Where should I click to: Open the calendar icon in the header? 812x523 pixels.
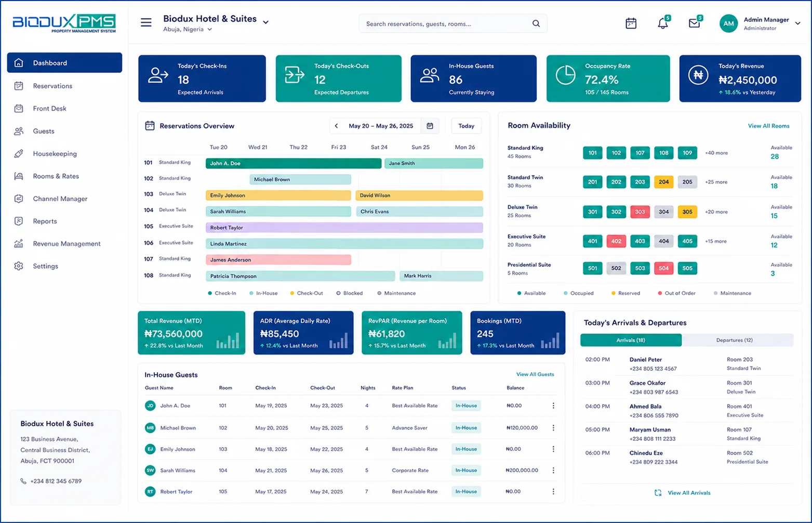pyautogui.click(x=631, y=23)
